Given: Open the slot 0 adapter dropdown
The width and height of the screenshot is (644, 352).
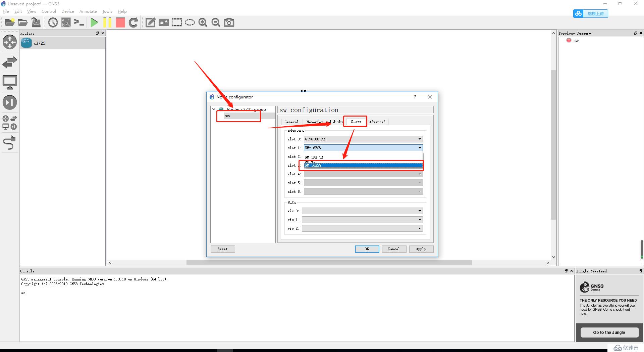Looking at the screenshot, I should (363, 139).
